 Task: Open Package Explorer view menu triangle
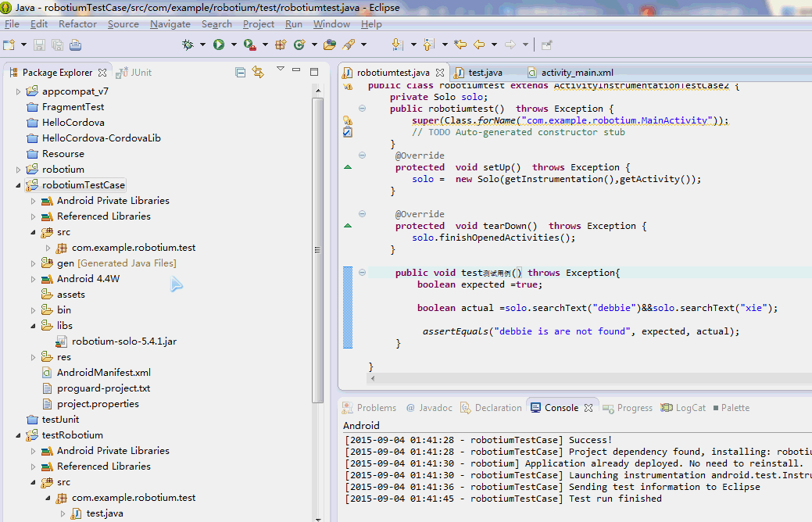(x=280, y=68)
